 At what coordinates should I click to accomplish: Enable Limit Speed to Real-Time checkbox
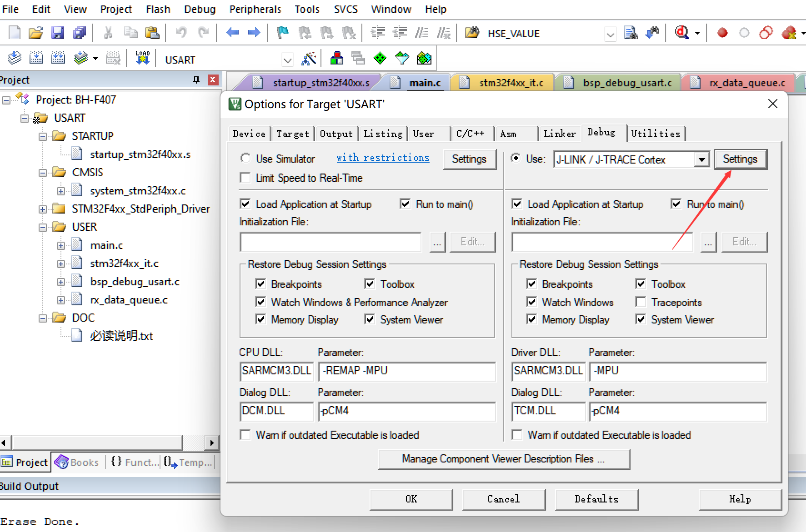[245, 178]
